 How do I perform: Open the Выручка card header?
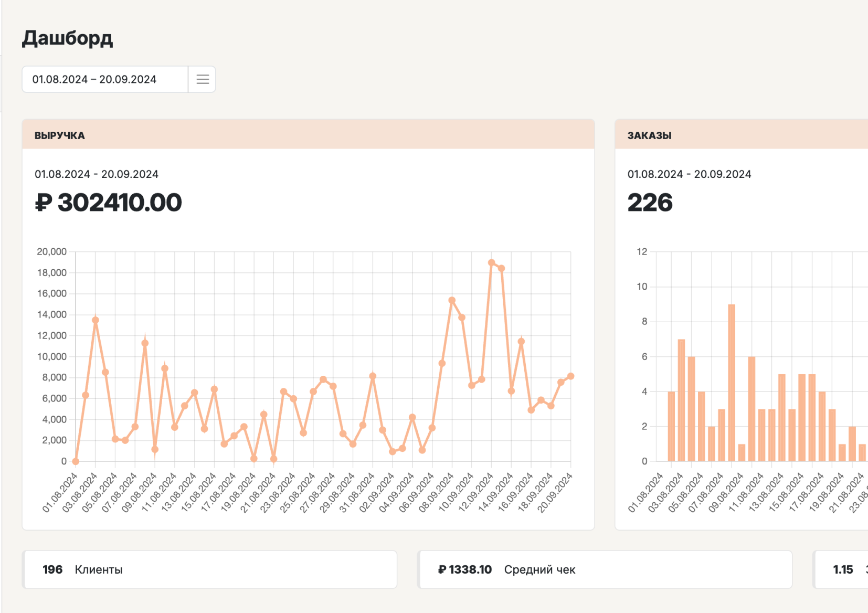(x=308, y=135)
